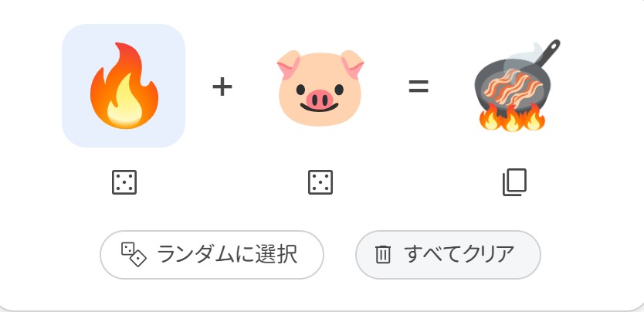Click the dice icon inside ランダムに選択
The height and width of the screenshot is (312, 644).
pos(134,253)
